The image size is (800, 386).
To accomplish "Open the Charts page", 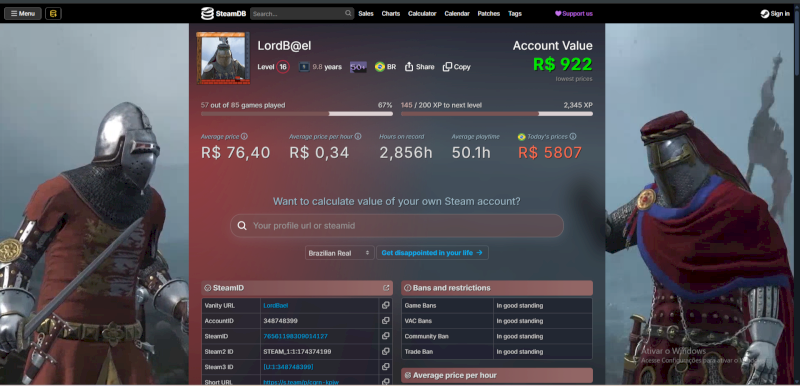I will (x=391, y=14).
